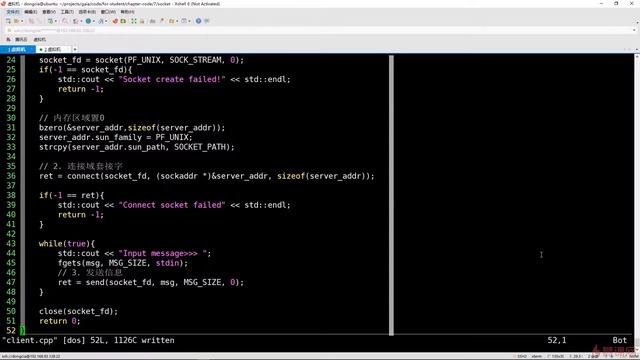Expand the Open session dropdown arrow

tap(22, 21)
